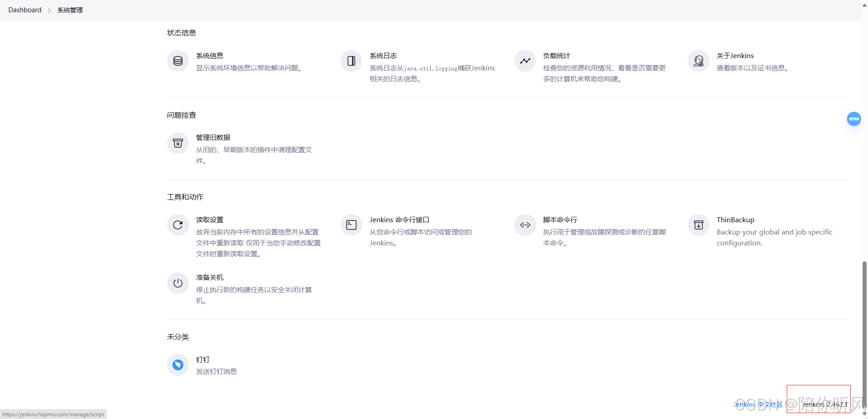This screenshot has width=868, height=419.
Task: View the 系统日志 log book icon
Action: coord(351,60)
